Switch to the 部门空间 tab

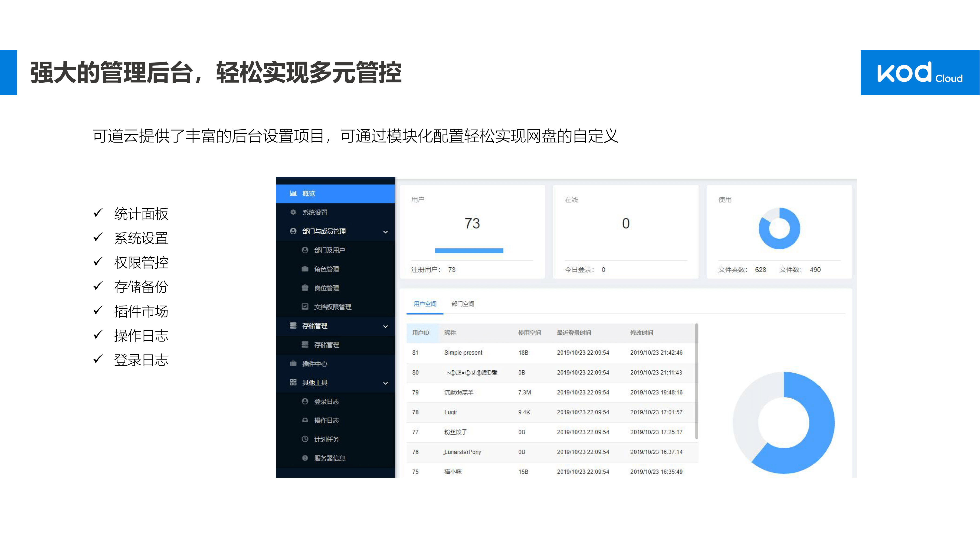463,304
